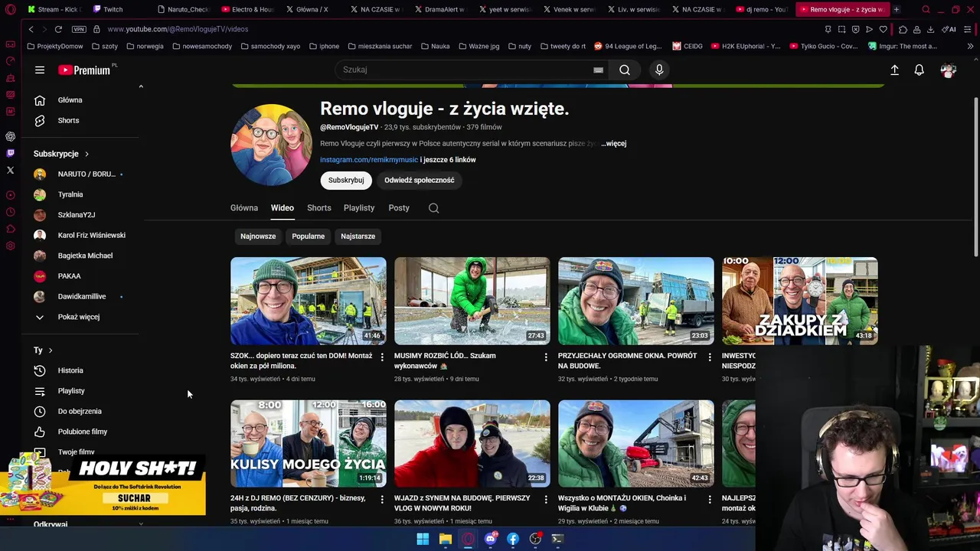Click the browser address bar URL
This screenshot has width=980, height=551.
click(x=178, y=29)
